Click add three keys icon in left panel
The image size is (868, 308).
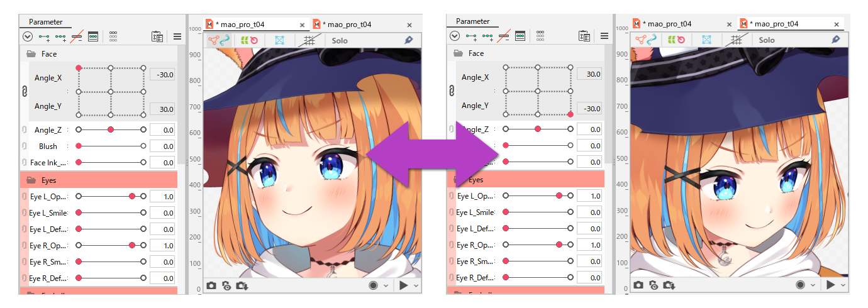pos(60,36)
